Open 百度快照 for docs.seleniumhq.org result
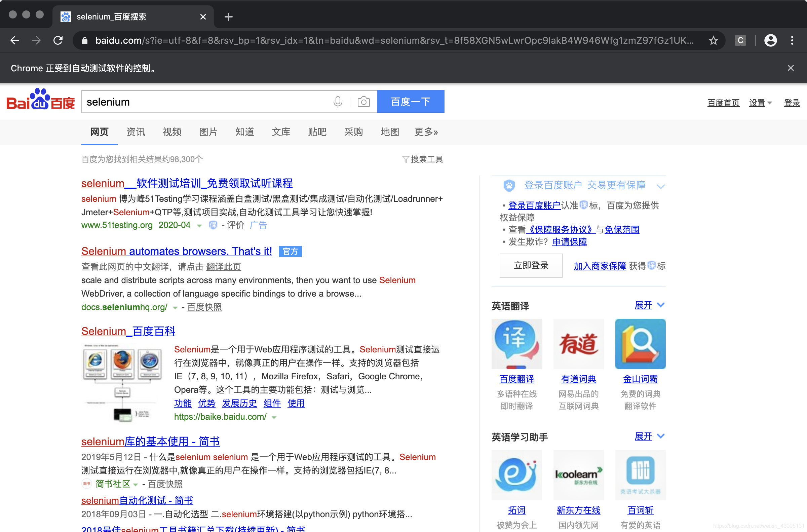Image resolution: width=807 pixels, height=532 pixels. tap(204, 307)
